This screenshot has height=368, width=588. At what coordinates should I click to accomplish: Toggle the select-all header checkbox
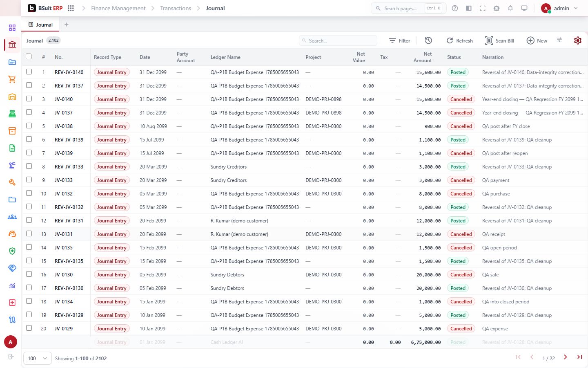(x=29, y=57)
